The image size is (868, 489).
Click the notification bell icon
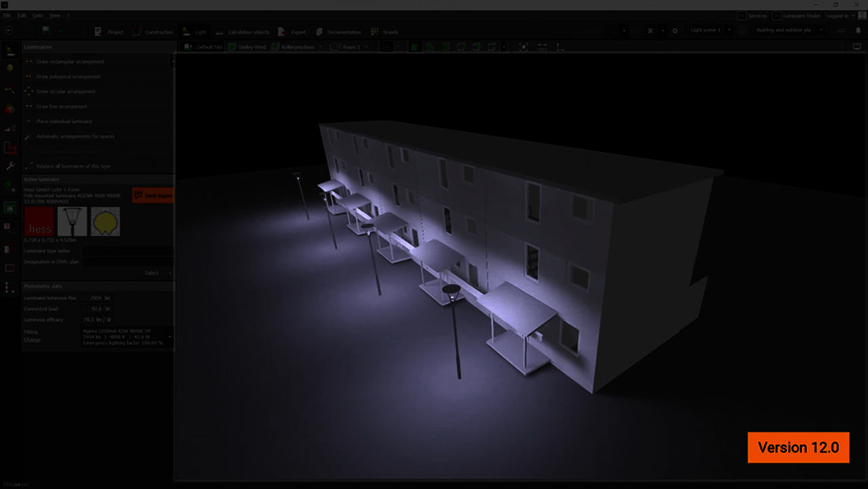coord(858,31)
